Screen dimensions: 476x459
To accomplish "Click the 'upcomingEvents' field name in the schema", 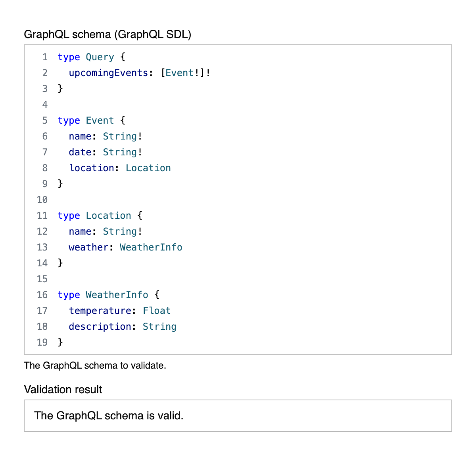I will pyautogui.click(x=108, y=73).
